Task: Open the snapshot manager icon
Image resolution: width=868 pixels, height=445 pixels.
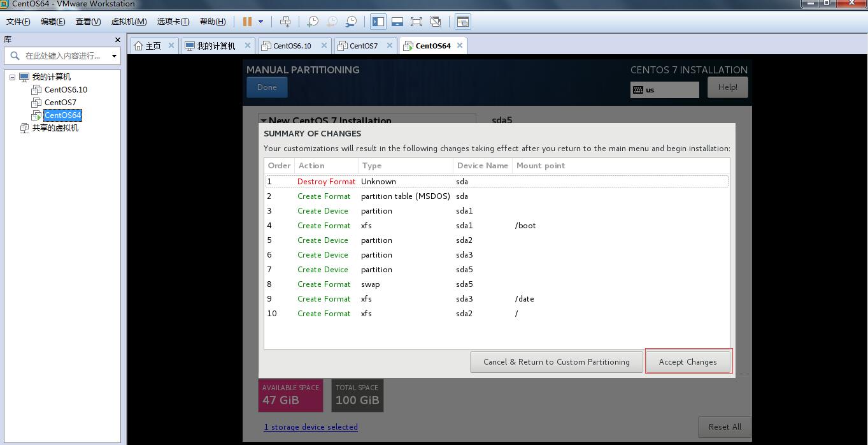Action: coord(351,22)
